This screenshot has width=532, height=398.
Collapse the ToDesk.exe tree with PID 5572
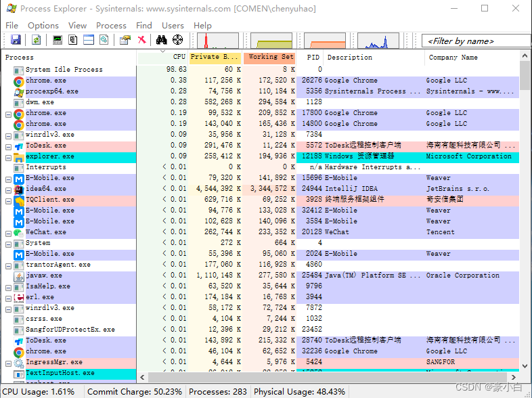pyautogui.click(x=9, y=148)
